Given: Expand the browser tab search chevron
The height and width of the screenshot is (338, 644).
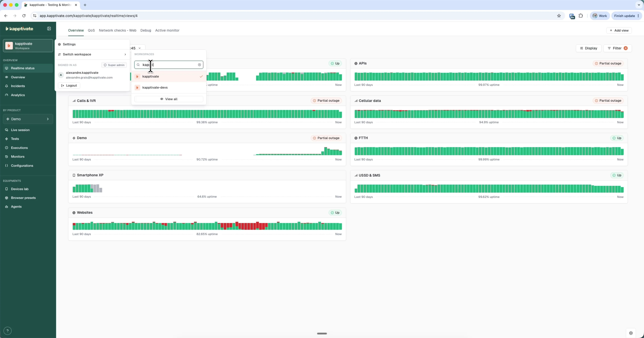Looking at the screenshot, I should coord(639,5).
